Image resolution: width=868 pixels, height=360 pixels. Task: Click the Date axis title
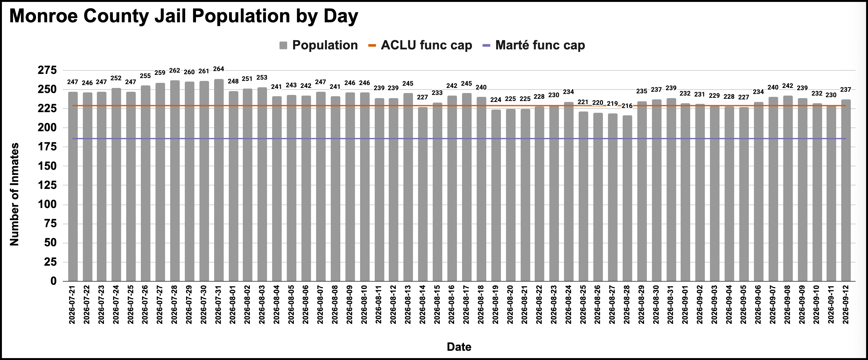[459, 347]
